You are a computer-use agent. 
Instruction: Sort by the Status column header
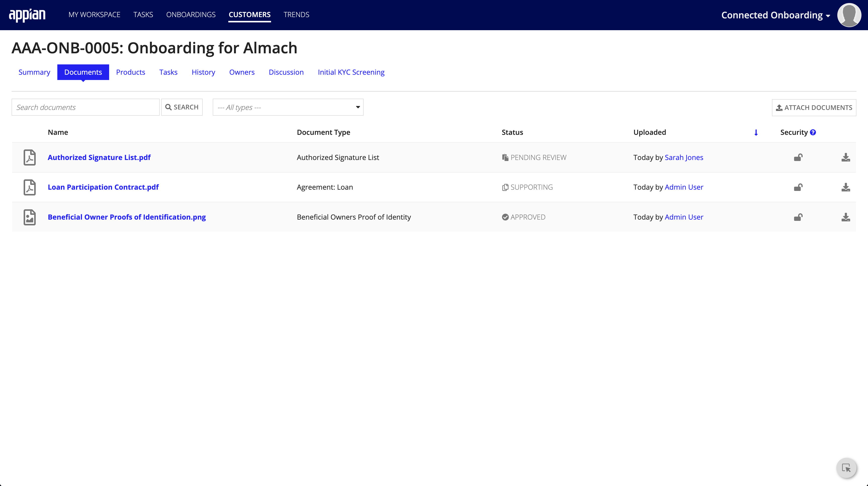(x=512, y=133)
